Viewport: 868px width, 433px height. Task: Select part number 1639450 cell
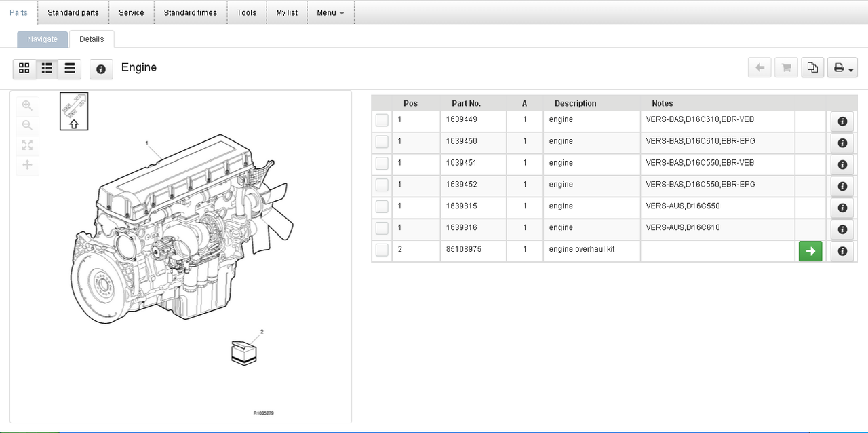click(473, 143)
